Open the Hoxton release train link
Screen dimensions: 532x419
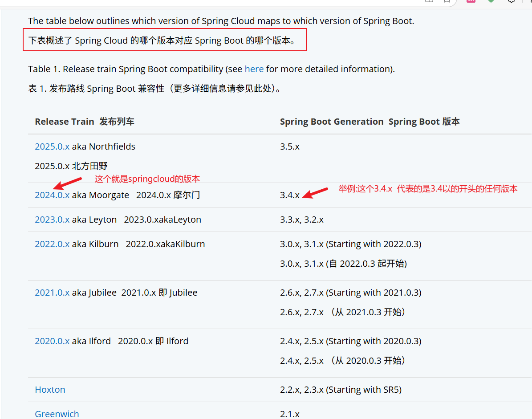[50, 389]
